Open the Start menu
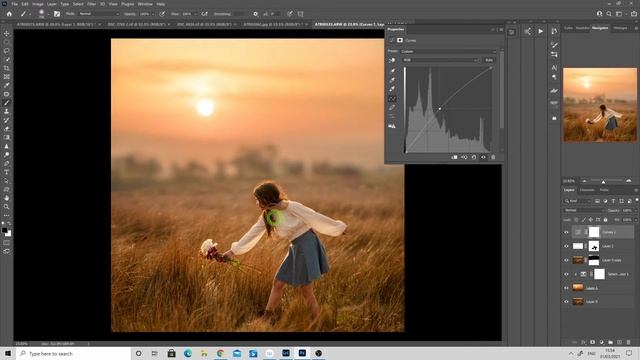The image size is (640, 360). [8, 353]
